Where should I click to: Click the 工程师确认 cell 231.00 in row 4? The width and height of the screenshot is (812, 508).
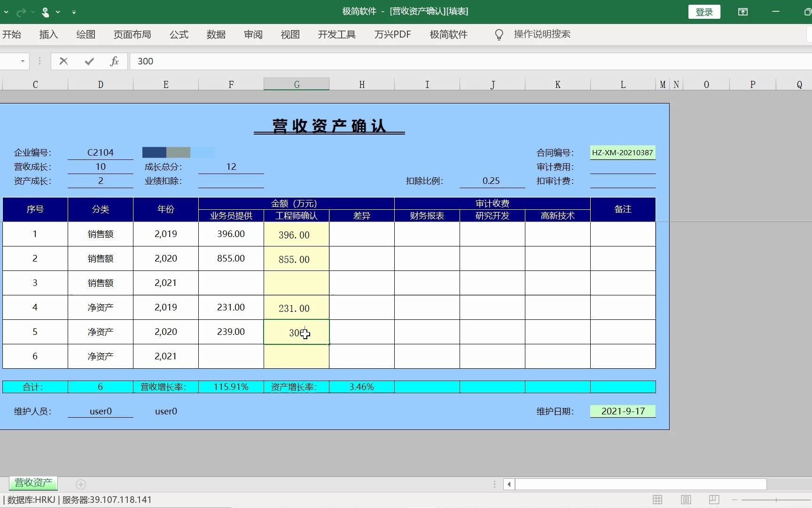click(297, 308)
